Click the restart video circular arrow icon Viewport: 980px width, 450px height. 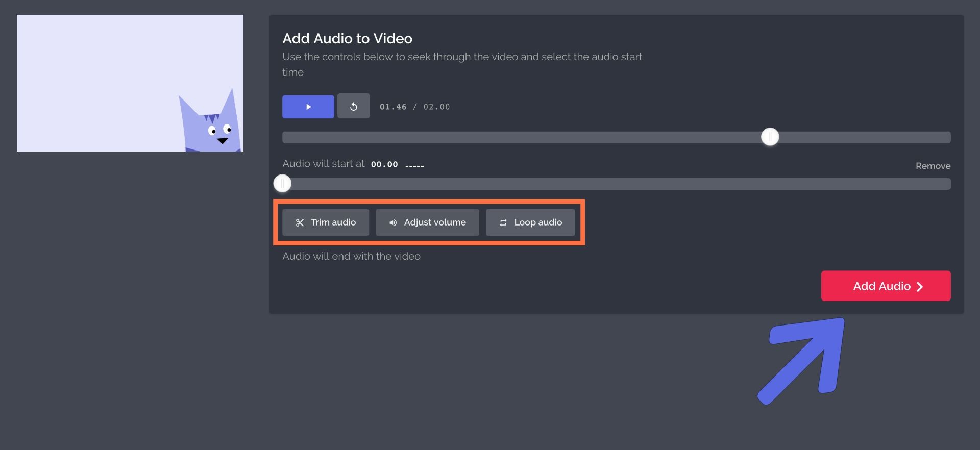tap(353, 107)
